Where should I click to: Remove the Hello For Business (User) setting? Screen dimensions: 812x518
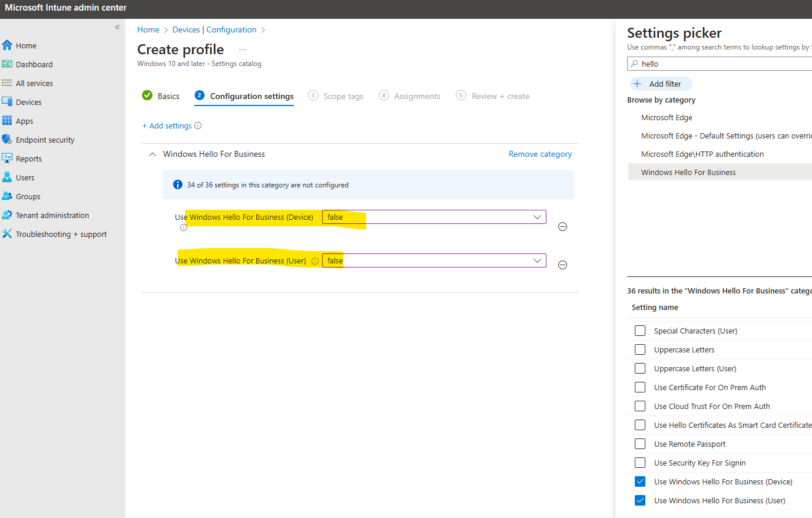coord(562,265)
